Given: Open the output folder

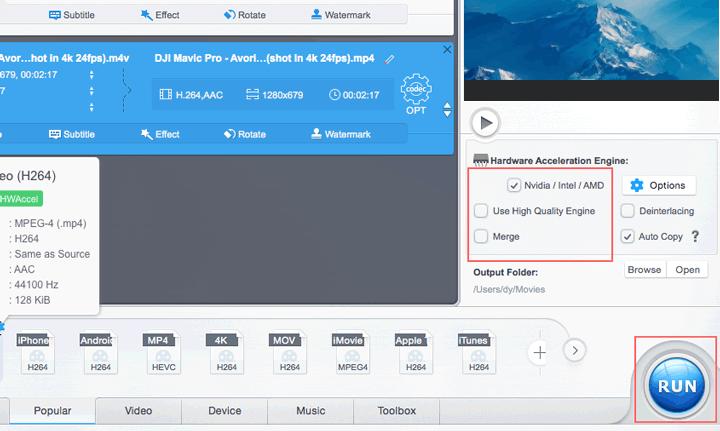Looking at the screenshot, I should (x=687, y=270).
